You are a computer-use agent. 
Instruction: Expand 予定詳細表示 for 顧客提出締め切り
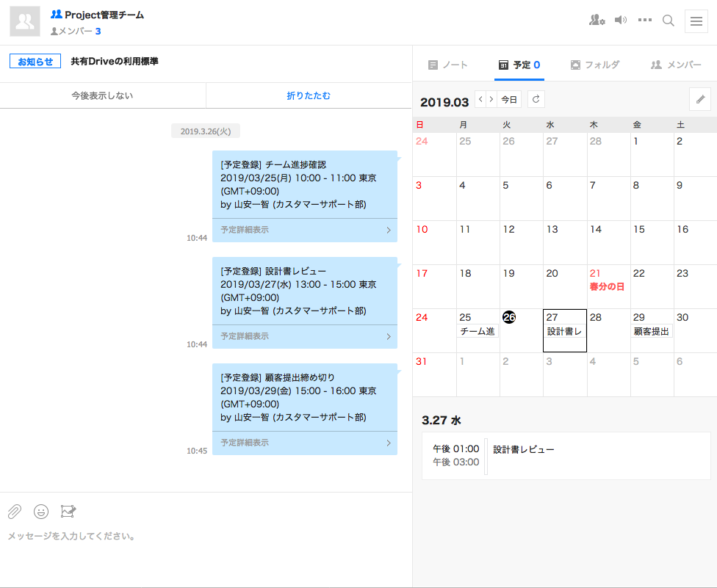click(305, 443)
